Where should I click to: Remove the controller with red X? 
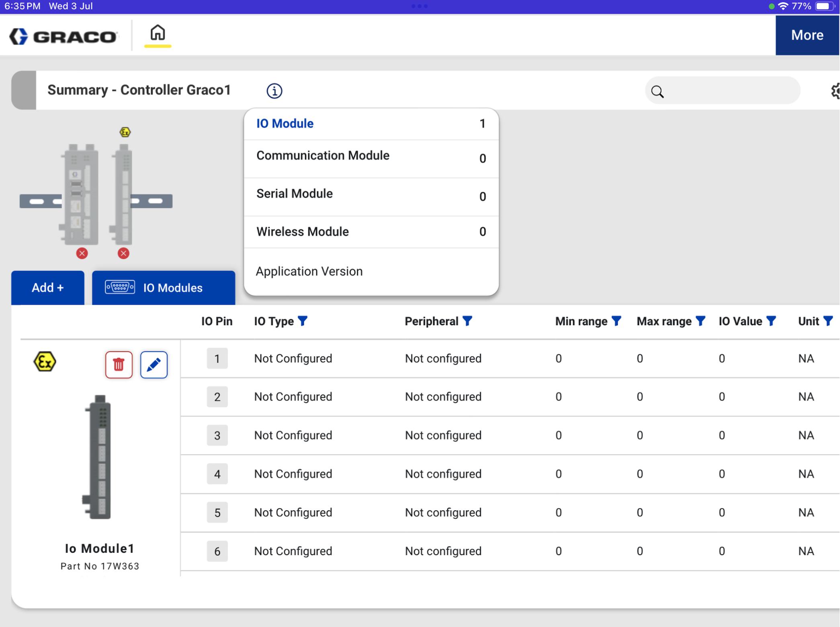[x=82, y=253]
